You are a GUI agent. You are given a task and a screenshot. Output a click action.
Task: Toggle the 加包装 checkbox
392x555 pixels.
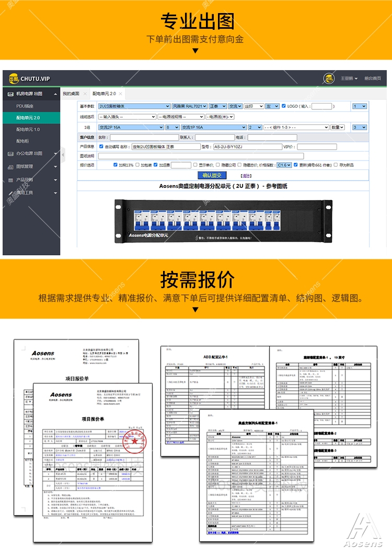tap(137, 165)
